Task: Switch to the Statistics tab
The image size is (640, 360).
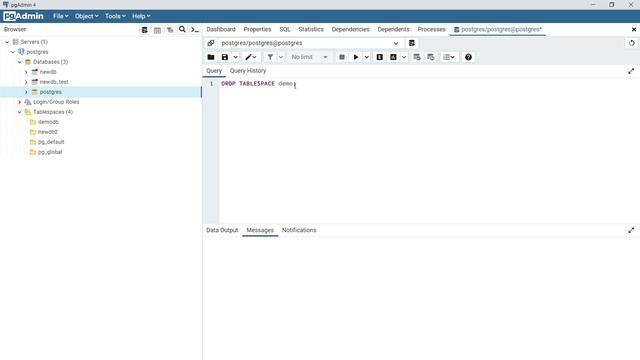Action: (x=311, y=29)
